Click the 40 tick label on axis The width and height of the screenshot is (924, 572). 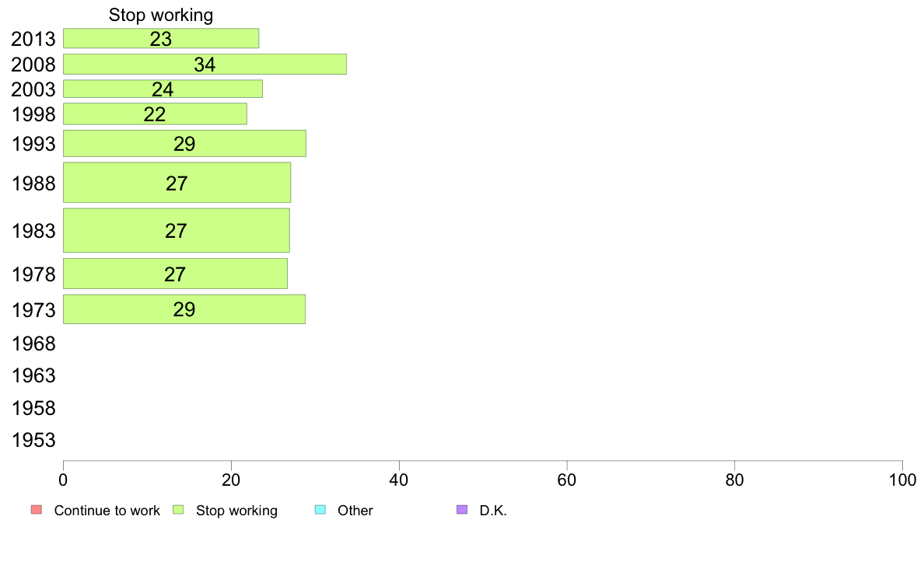coord(399,480)
